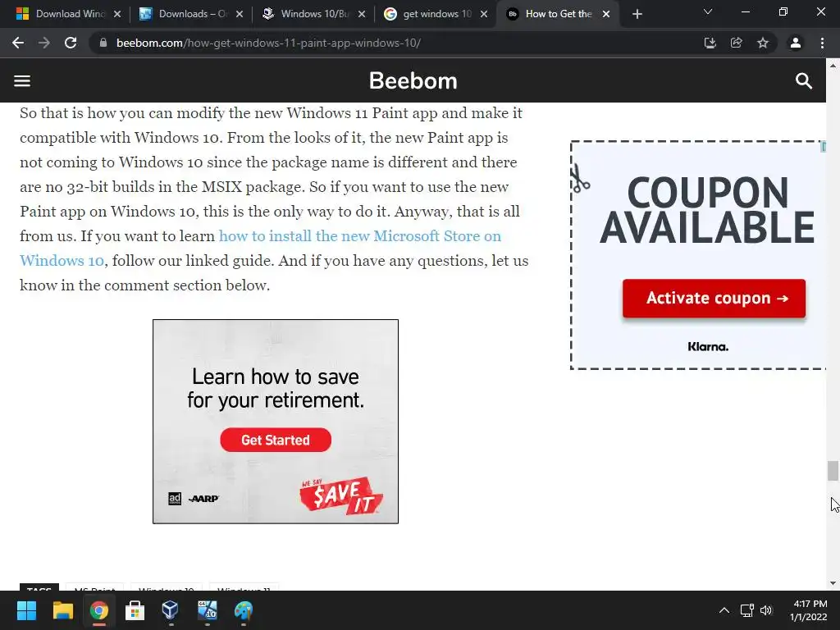Close the How to Get the tab

(x=606, y=14)
